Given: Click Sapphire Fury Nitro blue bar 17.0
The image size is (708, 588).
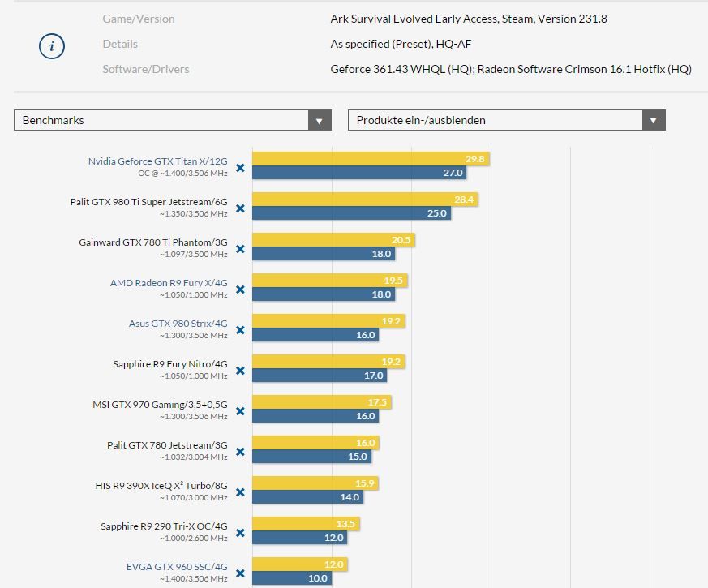Looking at the screenshot, I should 320,376.
